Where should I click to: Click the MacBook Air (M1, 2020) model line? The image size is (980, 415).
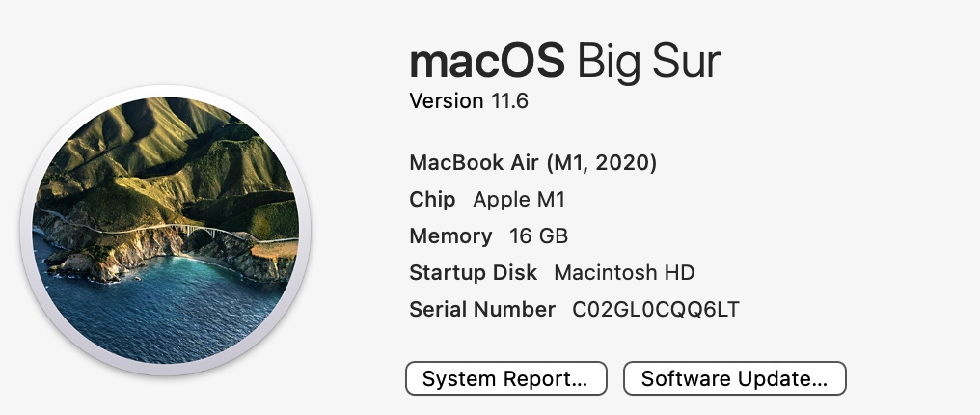click(x=532, y=163)
